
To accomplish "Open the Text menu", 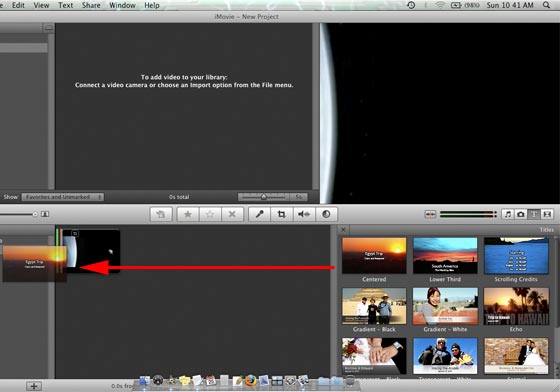I will click(66, 5).
